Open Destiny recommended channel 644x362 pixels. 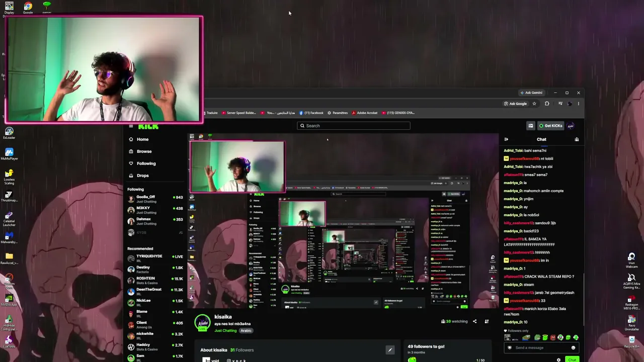click(155, 269)
